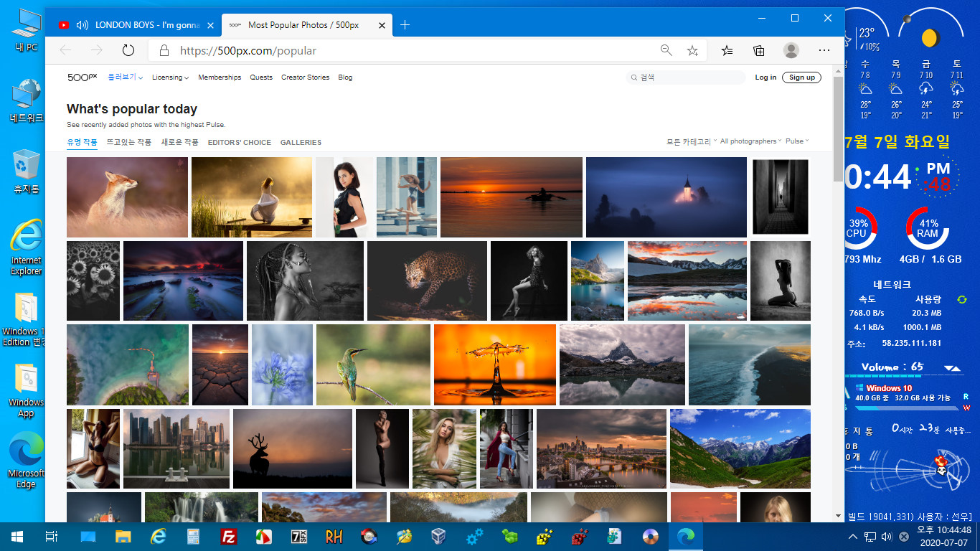Open the church in fog photo
This screenshot has width=980, height=551.
click(x=666, y=197)
